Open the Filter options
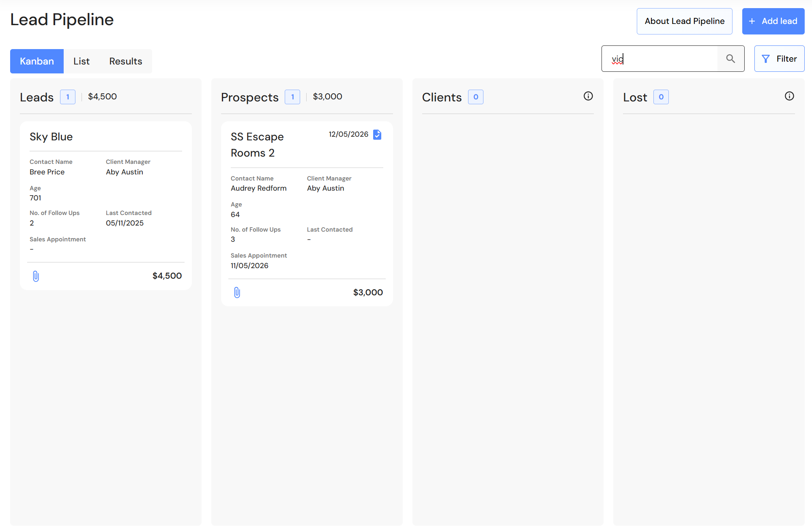 point(780,59)
